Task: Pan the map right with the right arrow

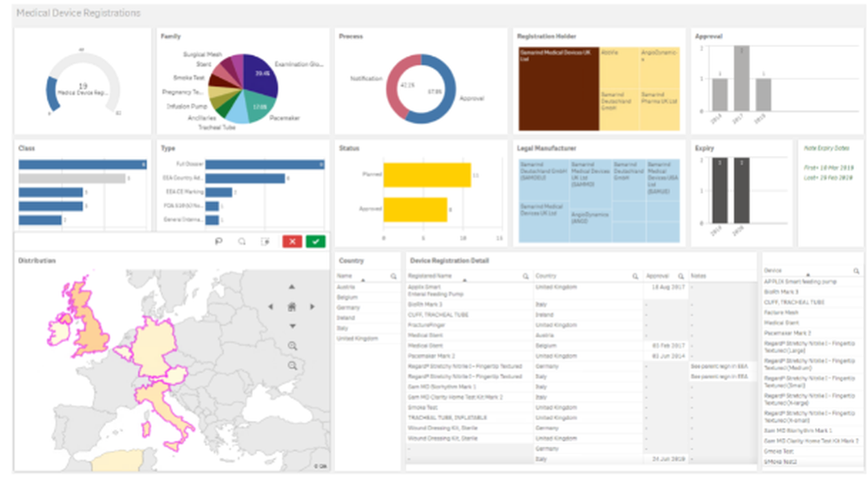Action: click(312, 306)
